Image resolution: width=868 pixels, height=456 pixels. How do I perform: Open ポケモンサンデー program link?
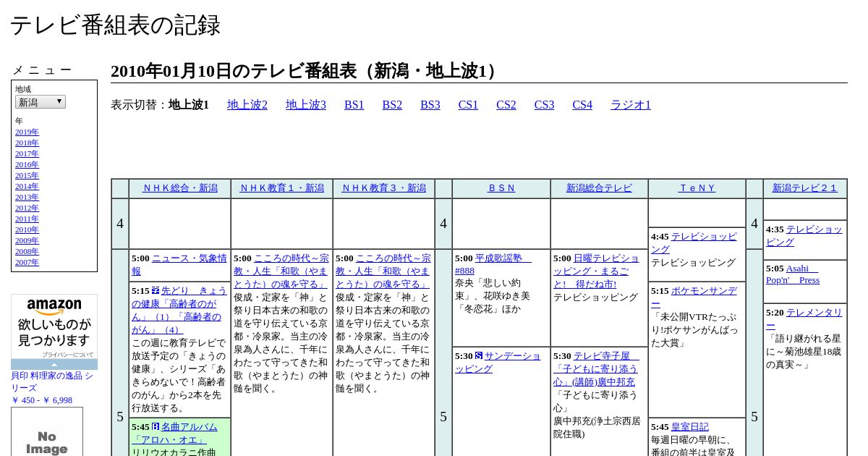(694, 297)
